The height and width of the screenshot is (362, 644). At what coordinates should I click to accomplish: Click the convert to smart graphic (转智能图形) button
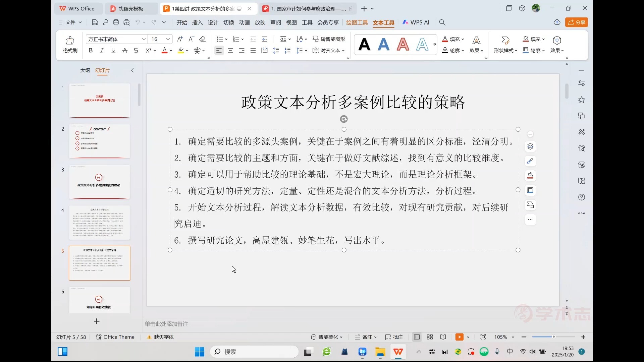[329, 39]
